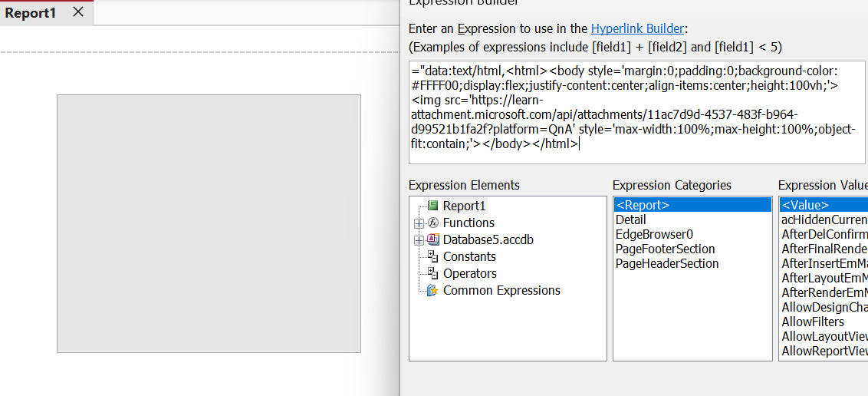
Task: Expand the Database5.accdb tree node
Action: [419, 240]
